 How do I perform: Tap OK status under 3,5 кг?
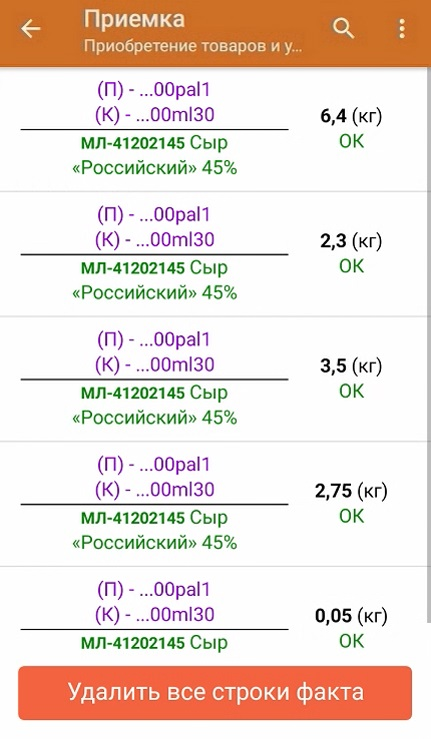point(351,391)
